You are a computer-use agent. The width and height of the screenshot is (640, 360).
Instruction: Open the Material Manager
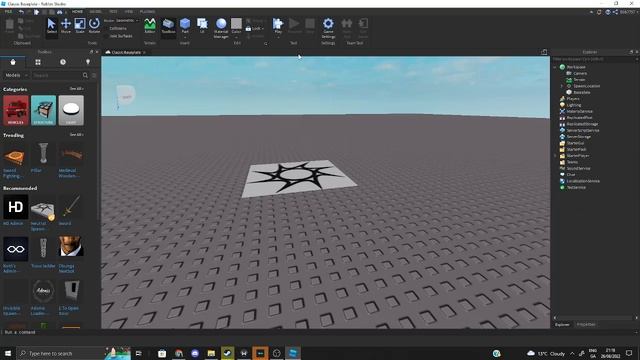(x=221, y=28)
